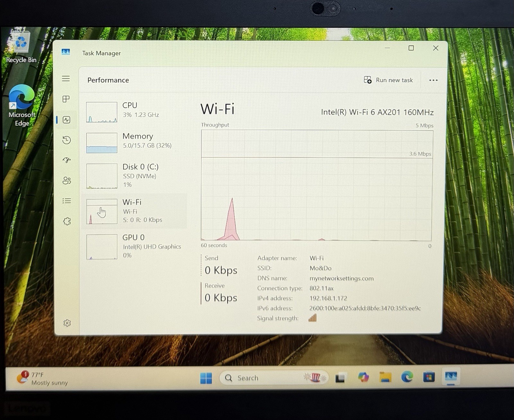This screenshot has height=420, width=514.
Task: Click the CPU usage mini graph thumbnail
Action: (102, 112)
